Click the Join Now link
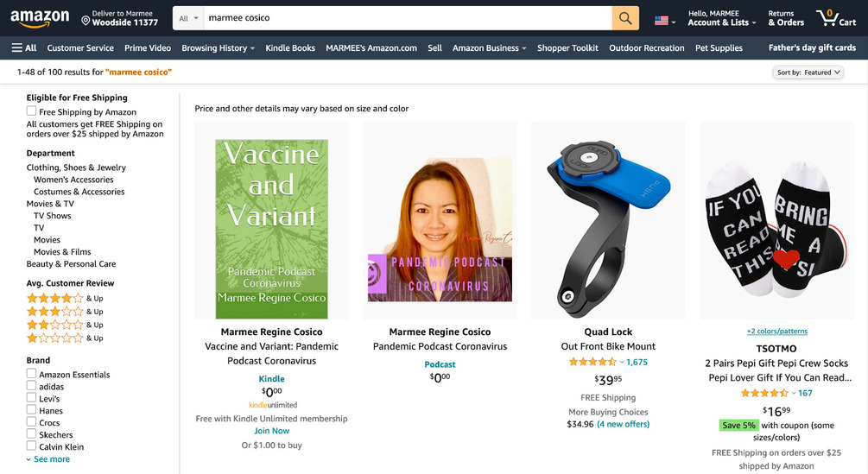 [272, 431]
